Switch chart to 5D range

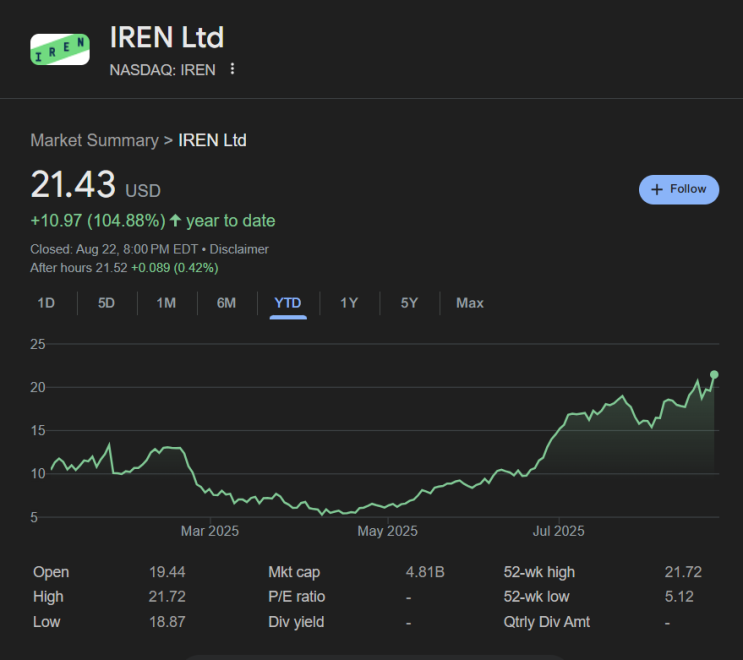pos(106,303)
